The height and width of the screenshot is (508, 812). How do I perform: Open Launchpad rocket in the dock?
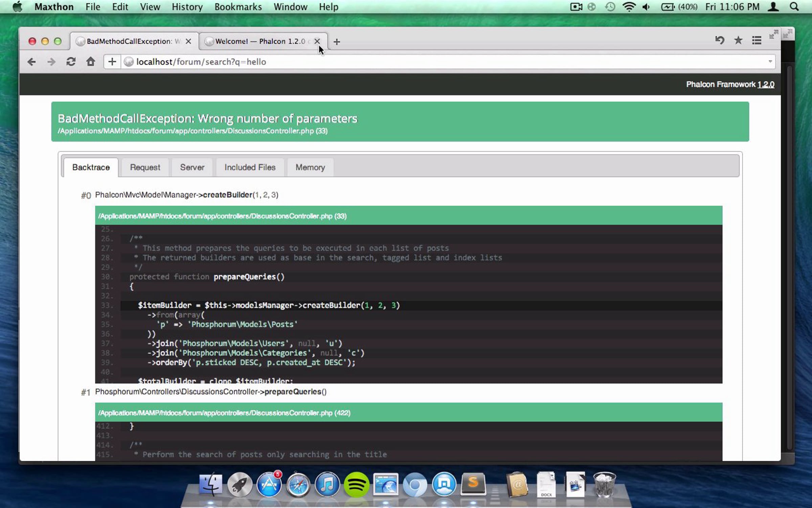pyautogui.click(x=240, y=485)
